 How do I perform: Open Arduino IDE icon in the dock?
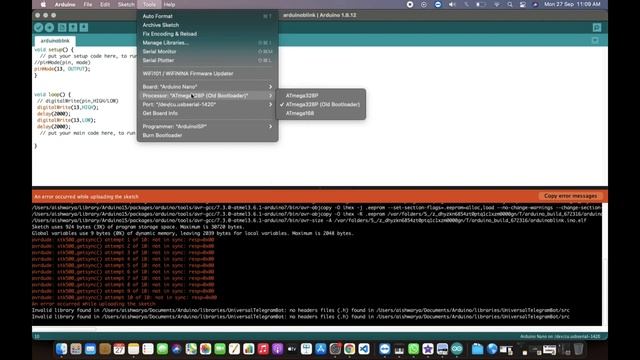457,349
